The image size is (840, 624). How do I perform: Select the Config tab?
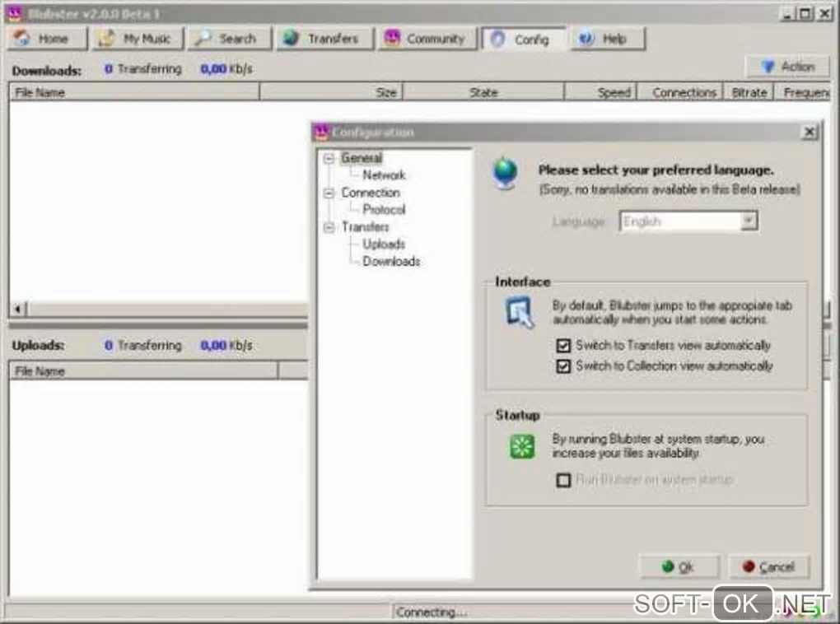[524, 39]
